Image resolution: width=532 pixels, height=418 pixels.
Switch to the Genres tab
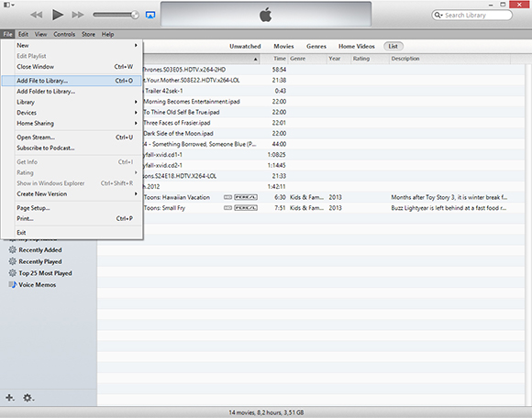click(316, 46)
